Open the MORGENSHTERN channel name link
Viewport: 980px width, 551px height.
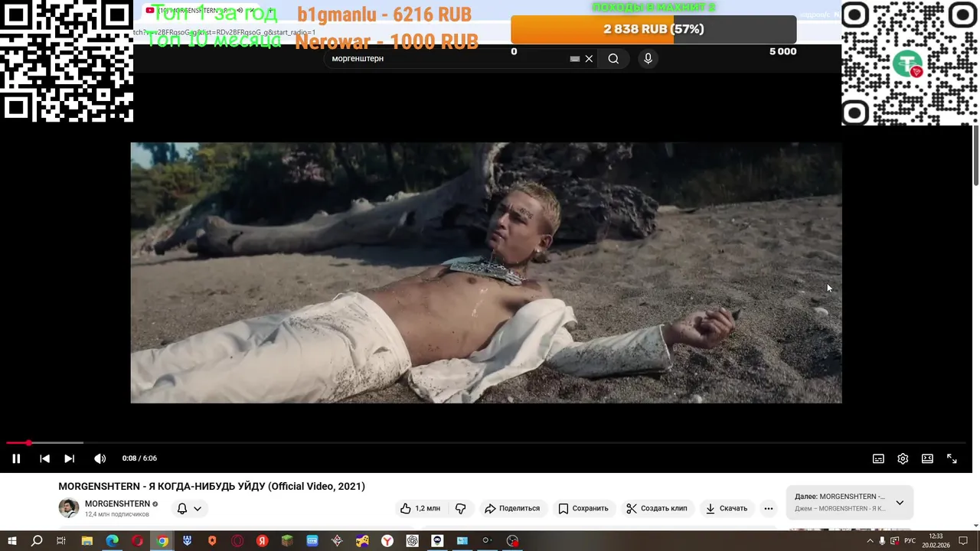pyautogui.click(x=117, y=504)
